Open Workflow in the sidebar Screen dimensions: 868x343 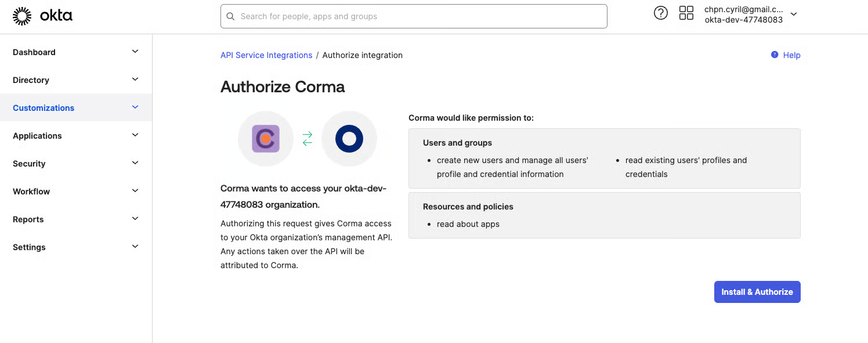[31, 192]
